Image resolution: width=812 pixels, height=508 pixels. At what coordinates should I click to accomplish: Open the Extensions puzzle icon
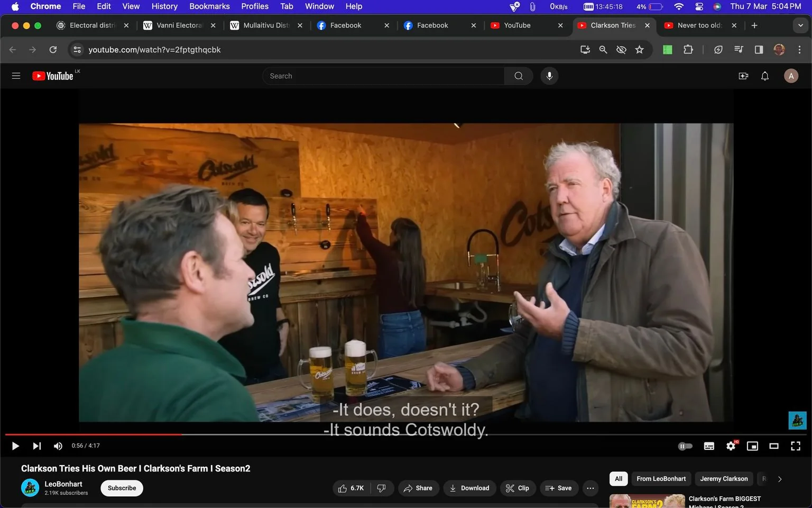click(688, 49)
